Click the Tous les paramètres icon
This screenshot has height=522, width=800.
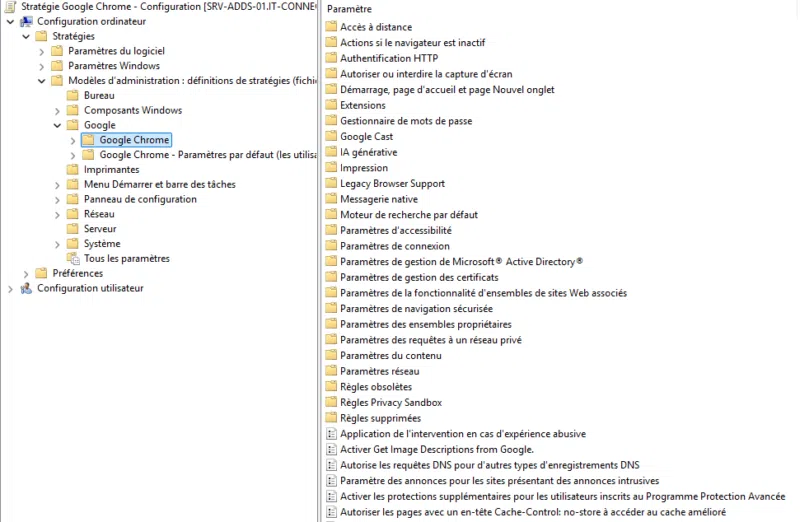(73, 259)
